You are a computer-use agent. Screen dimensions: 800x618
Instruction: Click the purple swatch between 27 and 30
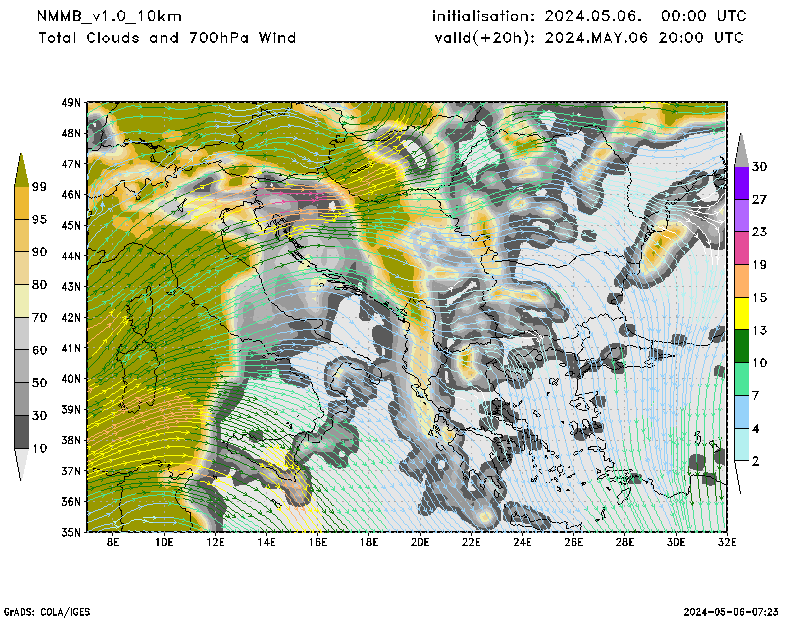pyautogui.click(x=741, y=183)
